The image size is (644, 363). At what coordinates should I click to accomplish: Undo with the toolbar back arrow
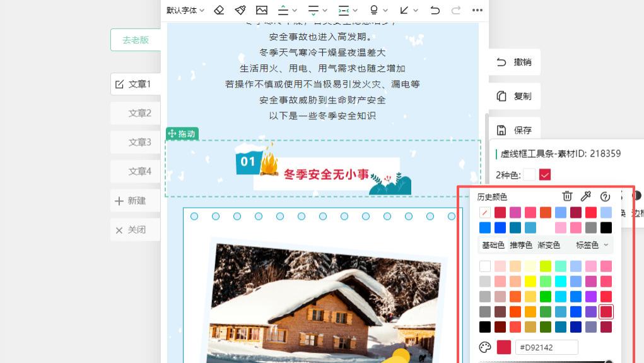435,10
